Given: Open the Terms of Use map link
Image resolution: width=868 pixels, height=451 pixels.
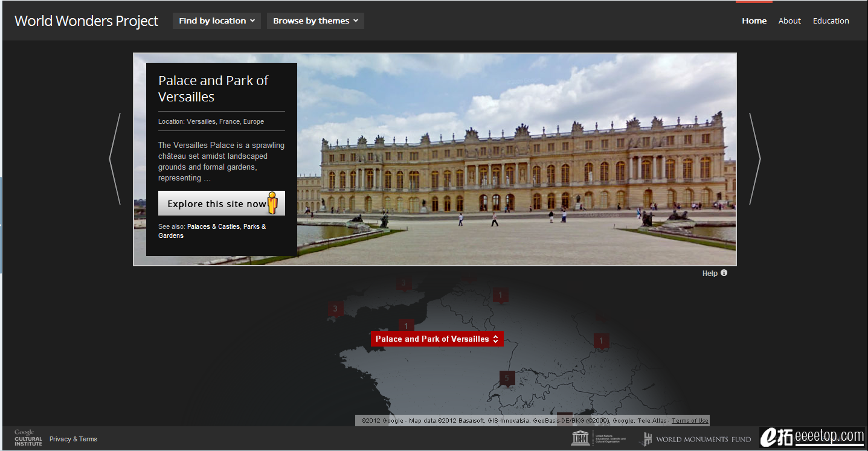Looking at the screenshot, I should pos(690,421).
